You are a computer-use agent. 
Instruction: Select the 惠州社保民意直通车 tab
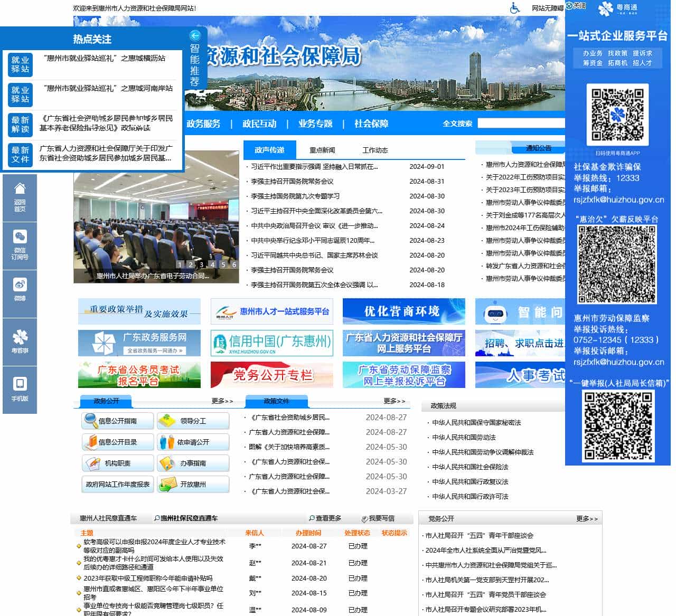pos(186,518)
